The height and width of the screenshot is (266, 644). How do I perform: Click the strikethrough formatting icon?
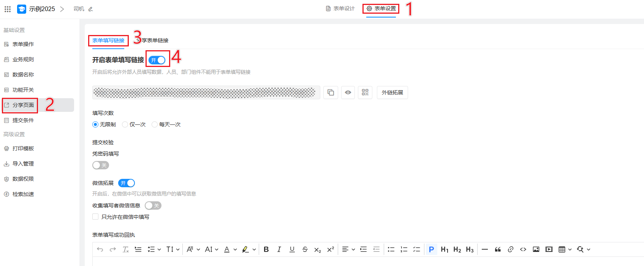click(x=305, y=249)
